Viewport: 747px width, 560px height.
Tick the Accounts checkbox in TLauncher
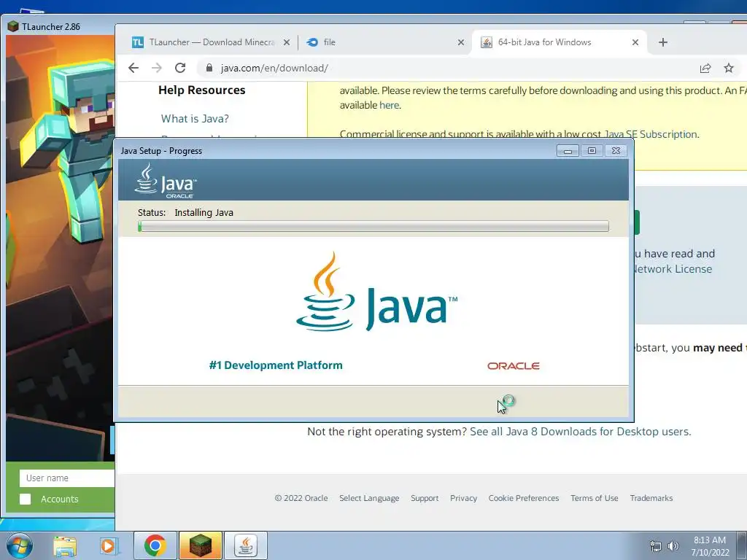click(26, 499)
